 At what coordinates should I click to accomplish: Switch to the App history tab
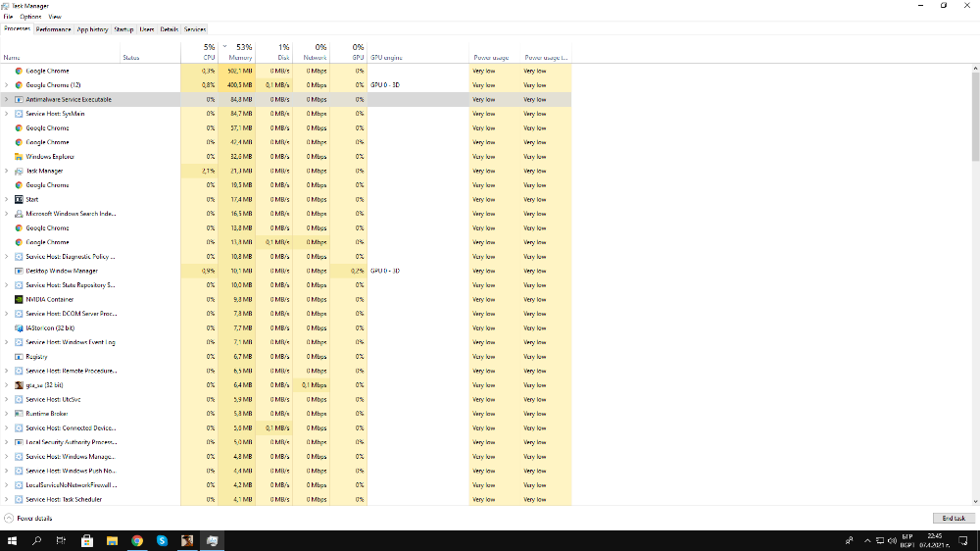click(92, 29)
